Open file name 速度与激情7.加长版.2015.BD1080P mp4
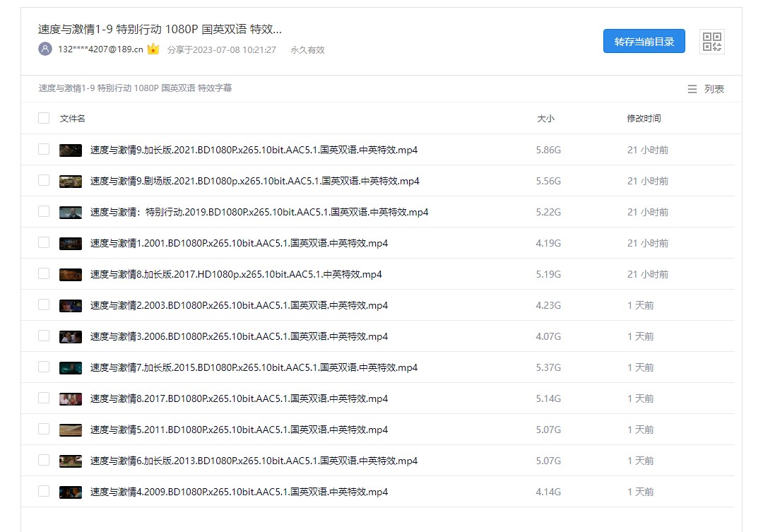763x532 pixels. click(254, 368)
